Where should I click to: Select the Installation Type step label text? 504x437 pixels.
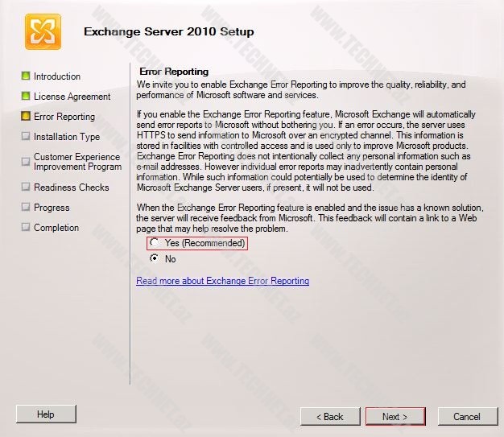(67, 137)
